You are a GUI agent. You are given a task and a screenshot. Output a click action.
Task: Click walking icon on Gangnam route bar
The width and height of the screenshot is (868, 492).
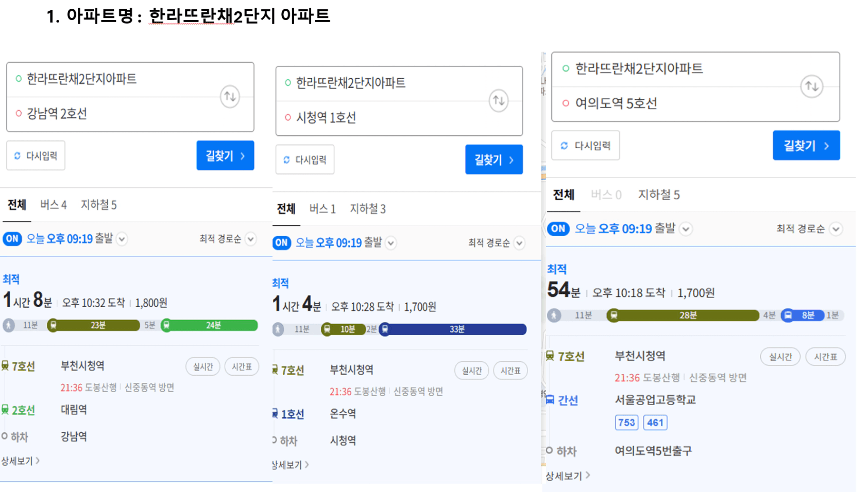tap(9, 325)
